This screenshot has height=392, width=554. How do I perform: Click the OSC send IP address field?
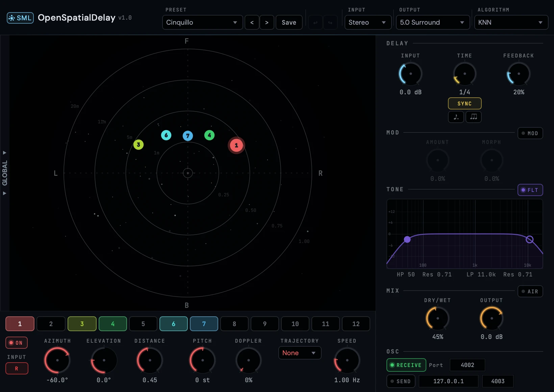tap(449, 381)
